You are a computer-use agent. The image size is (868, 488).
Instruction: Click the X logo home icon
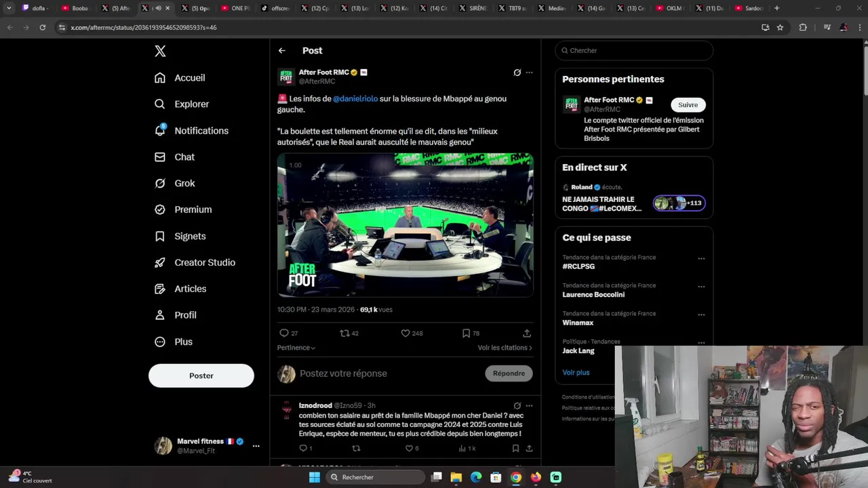pos(160,51)
